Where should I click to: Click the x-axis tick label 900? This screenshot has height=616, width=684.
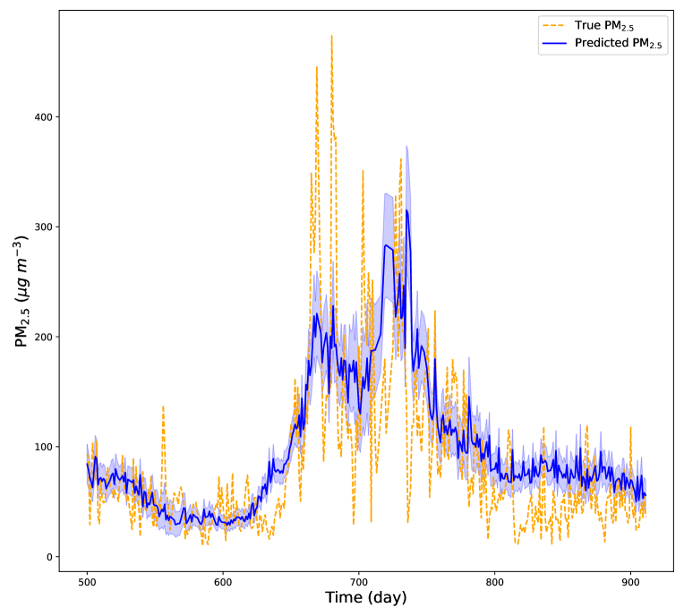(x=631, y=582)
